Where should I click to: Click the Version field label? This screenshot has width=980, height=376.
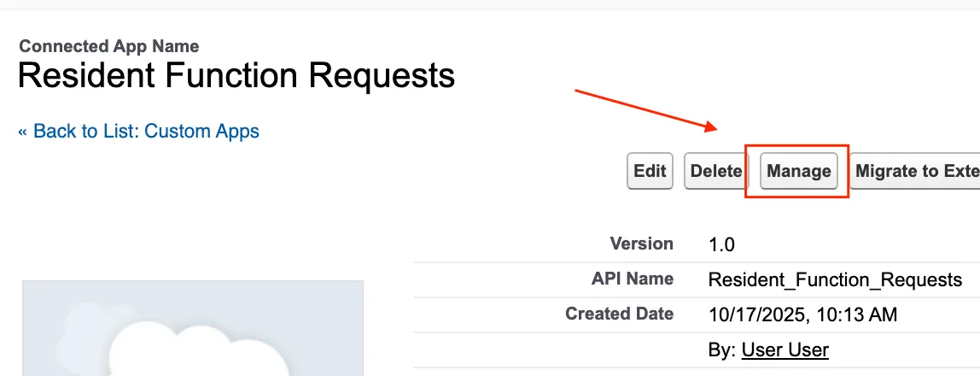(x=641, y=244)
